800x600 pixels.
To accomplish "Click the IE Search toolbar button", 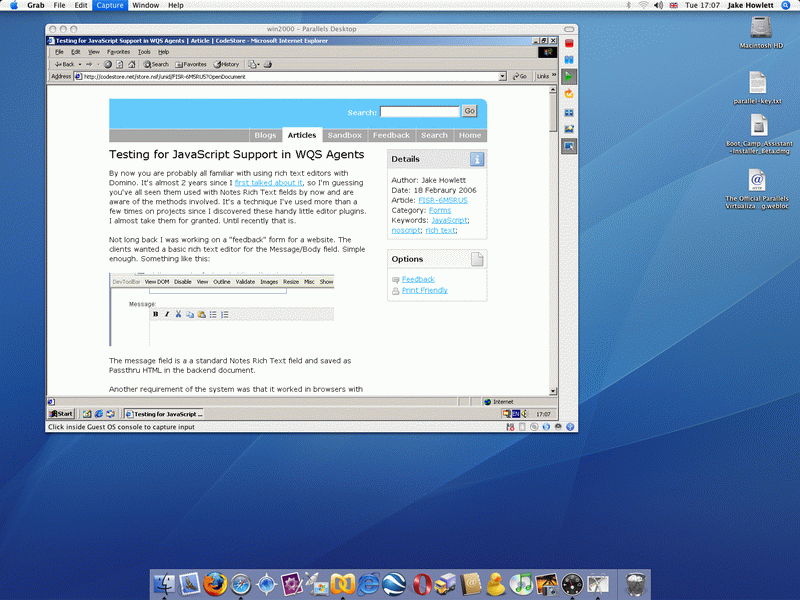I will coord(156,64).
